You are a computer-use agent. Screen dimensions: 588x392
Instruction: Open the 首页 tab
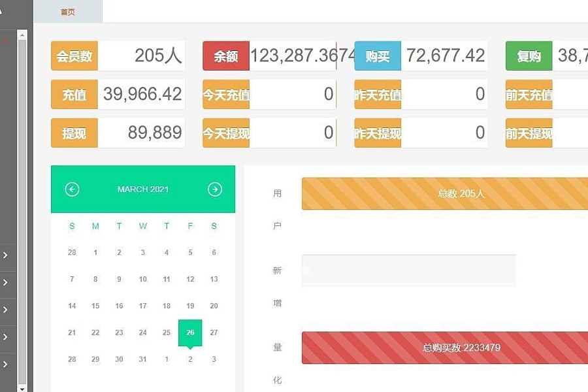68,12
